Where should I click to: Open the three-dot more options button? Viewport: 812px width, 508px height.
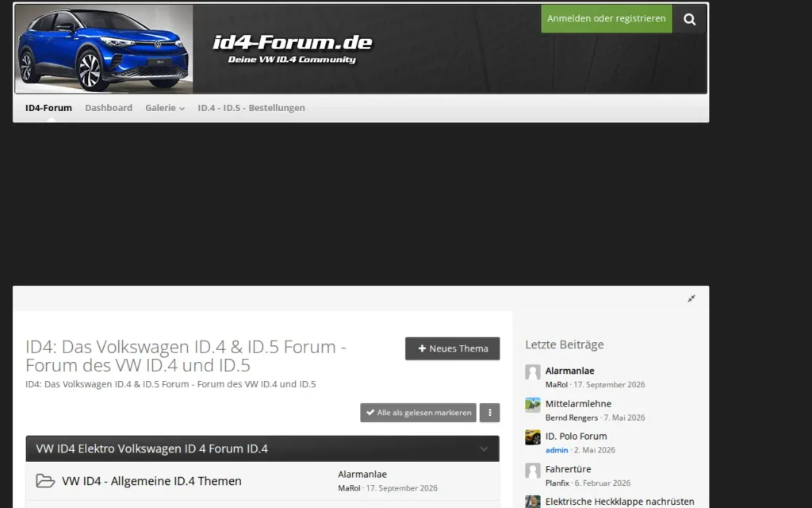click(x=489, y=413)
